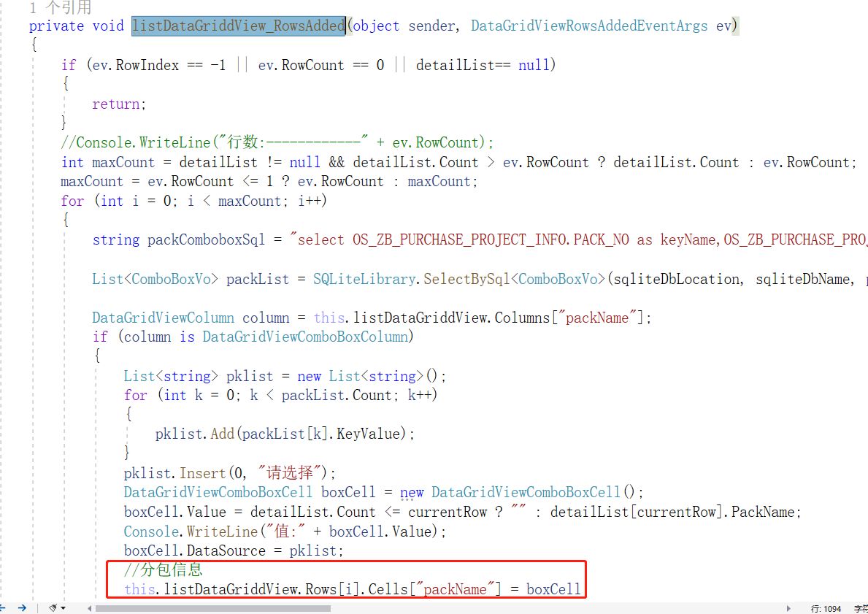Image resolution: width=868 pixels, height=614 pixels.
Task: Click the DataGridViewRowsAddedEventArgs parameter type
Action: (589, 26)
